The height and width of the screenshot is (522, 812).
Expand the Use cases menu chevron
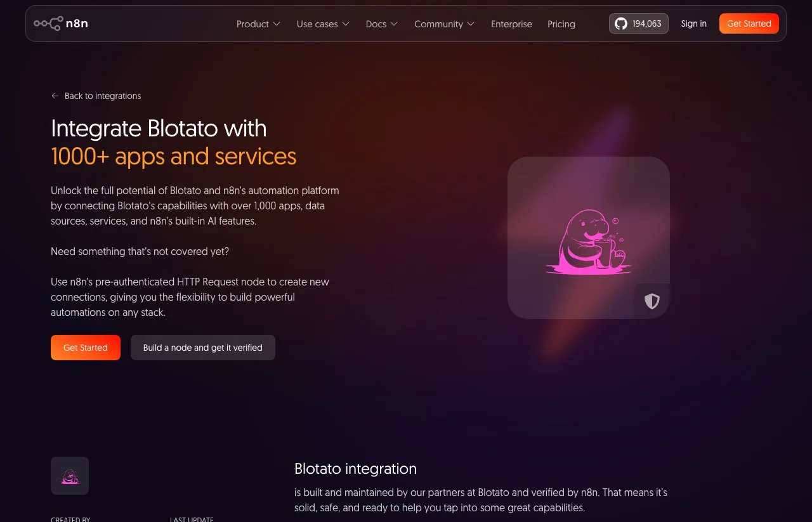[346, 24]
